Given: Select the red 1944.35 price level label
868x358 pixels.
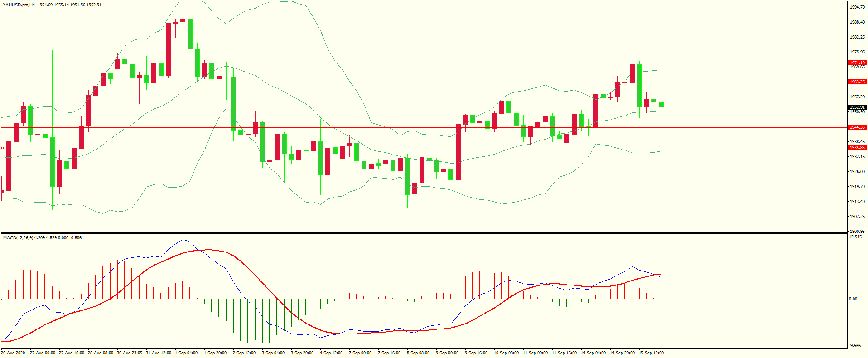Looking at the screenshot, I should (x=857, y=127).
